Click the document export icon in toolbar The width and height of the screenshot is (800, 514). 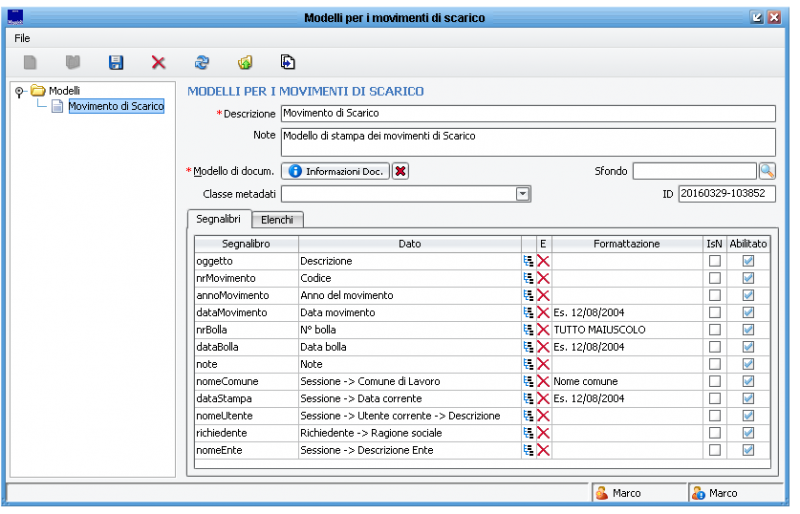288,62
